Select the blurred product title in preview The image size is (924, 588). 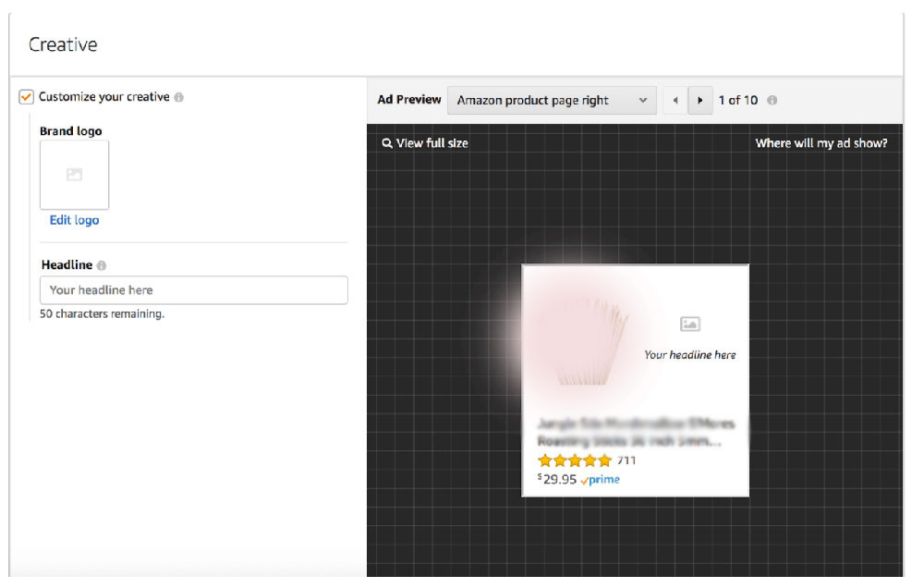(637, 432)
